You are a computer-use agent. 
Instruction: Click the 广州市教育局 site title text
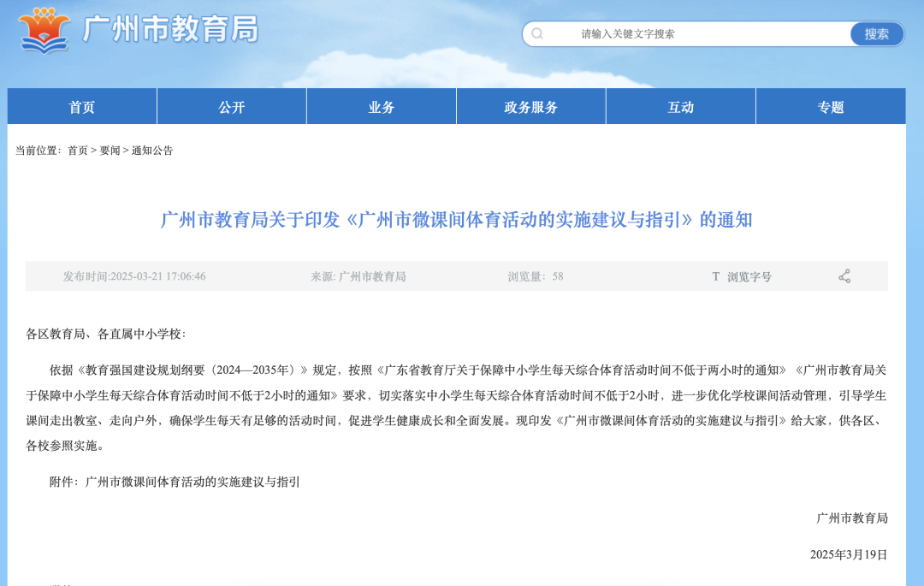tap(170, 30)
